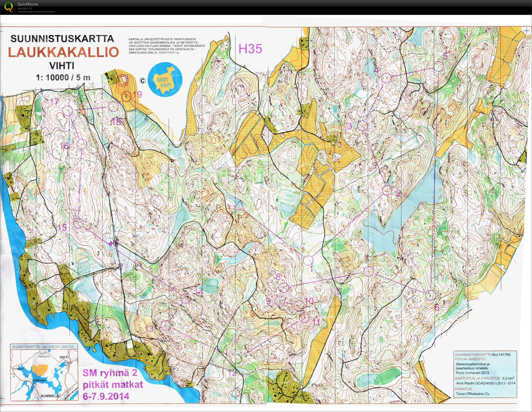This screenshot has width=532, height=412.
Task: Click "Pertti Korhonen 2013" in the info box
Action: 472,373
